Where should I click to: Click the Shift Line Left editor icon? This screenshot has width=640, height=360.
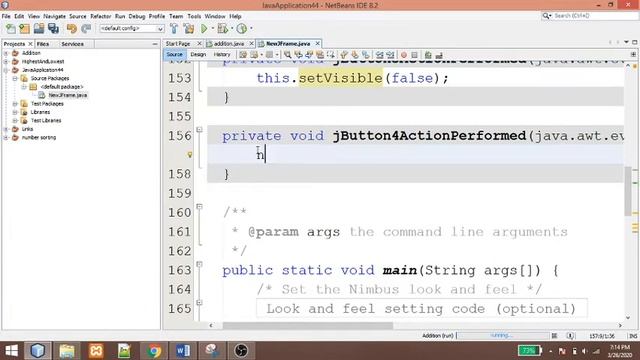point(380,55)
